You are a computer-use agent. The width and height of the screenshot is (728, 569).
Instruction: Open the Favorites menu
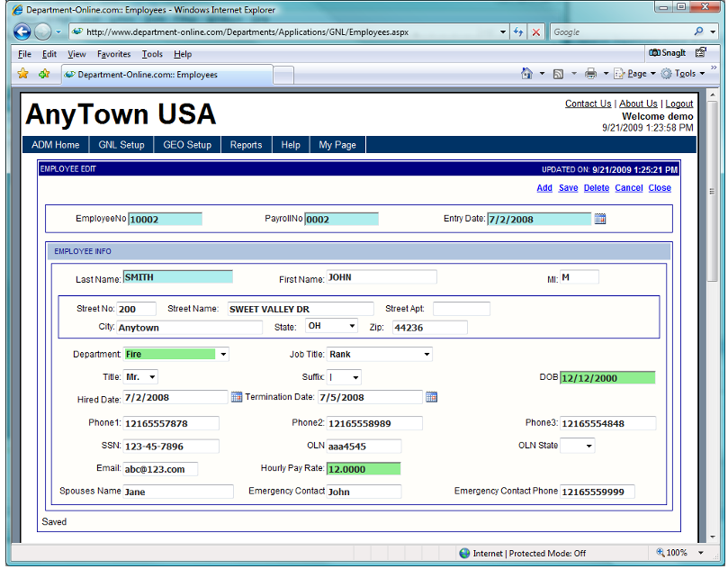tap(113, 54)
